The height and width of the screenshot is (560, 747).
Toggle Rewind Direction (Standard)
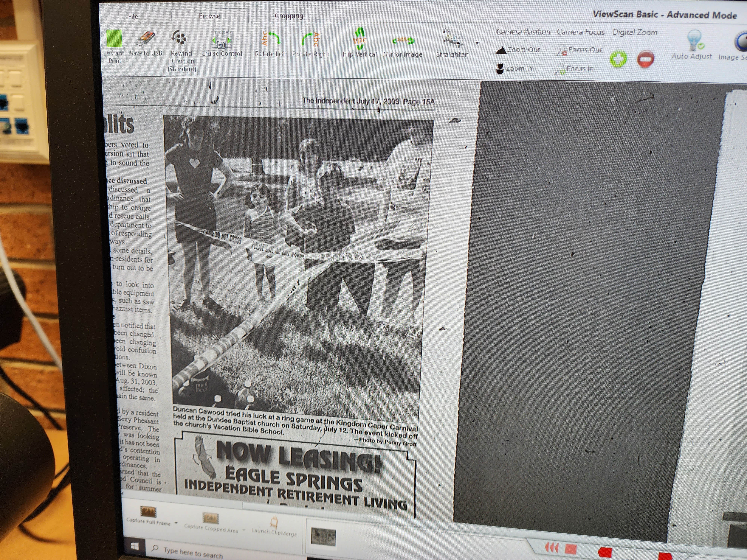click(x=179, y=38)
